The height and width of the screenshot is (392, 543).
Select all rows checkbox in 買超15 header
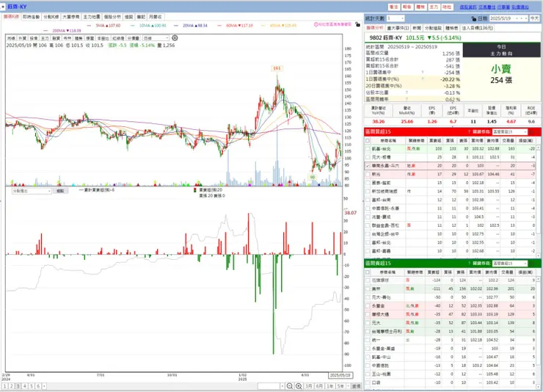click(x=368, y=141)
